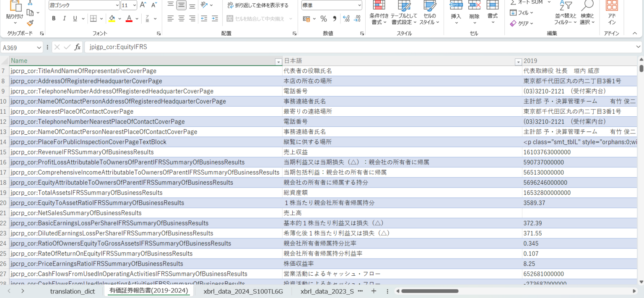Screen dimensions: 644x298
Task: Click the fx insert function button
Action: click(78, 47)
